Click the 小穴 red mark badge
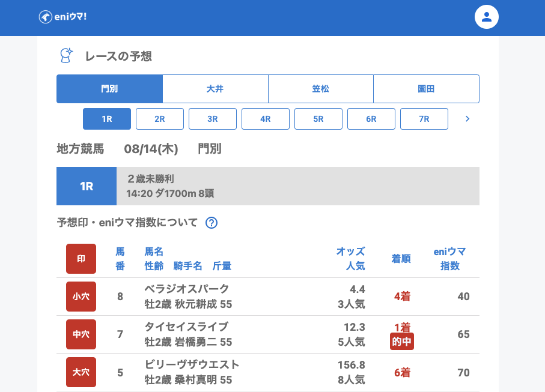This screenshot has height=392, width=545. (81, 297)
